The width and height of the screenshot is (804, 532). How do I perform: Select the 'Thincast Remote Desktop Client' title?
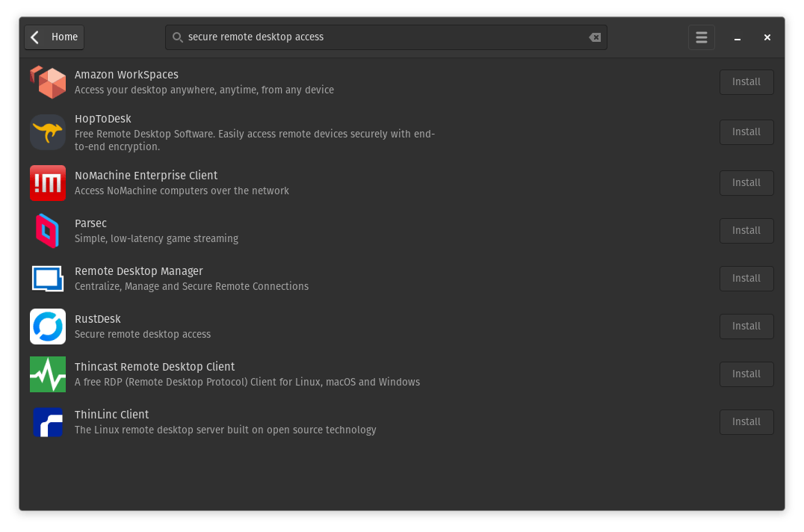click(x=155, y=367)
